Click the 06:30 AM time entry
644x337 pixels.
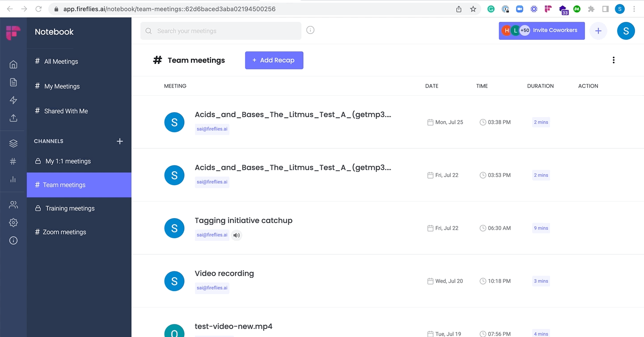[x=495, y=228]
